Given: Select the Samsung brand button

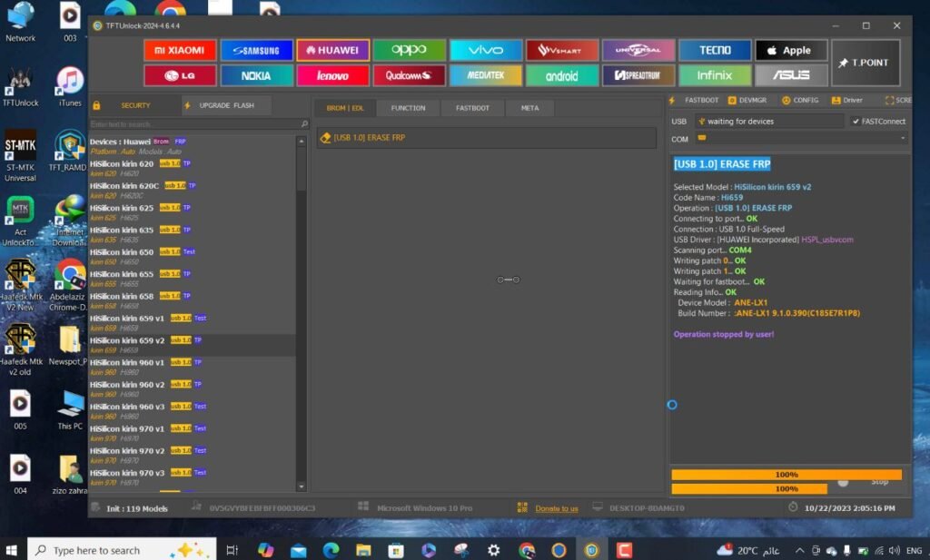Looking at the screenshot, I should coord(256,50).
